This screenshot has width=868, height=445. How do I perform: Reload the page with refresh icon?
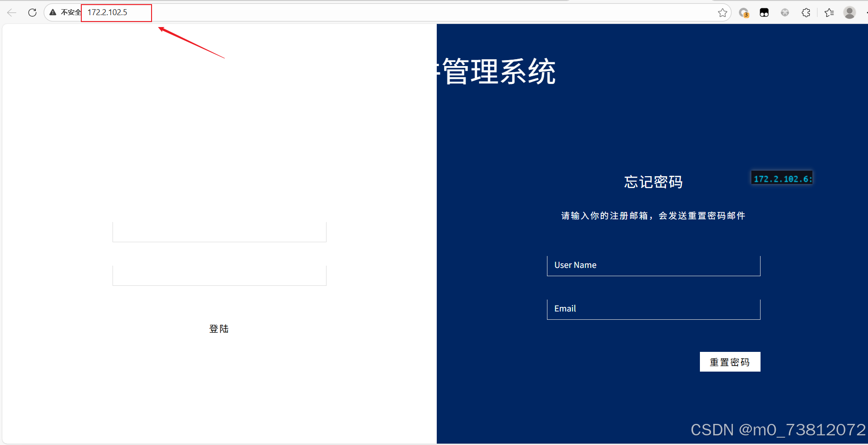[32, 12]
